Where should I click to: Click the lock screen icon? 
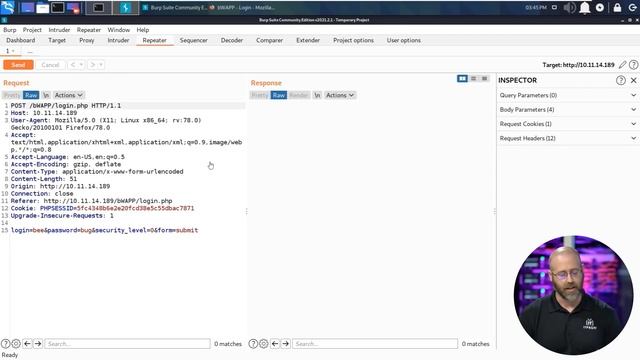click(x=617, y=7)
